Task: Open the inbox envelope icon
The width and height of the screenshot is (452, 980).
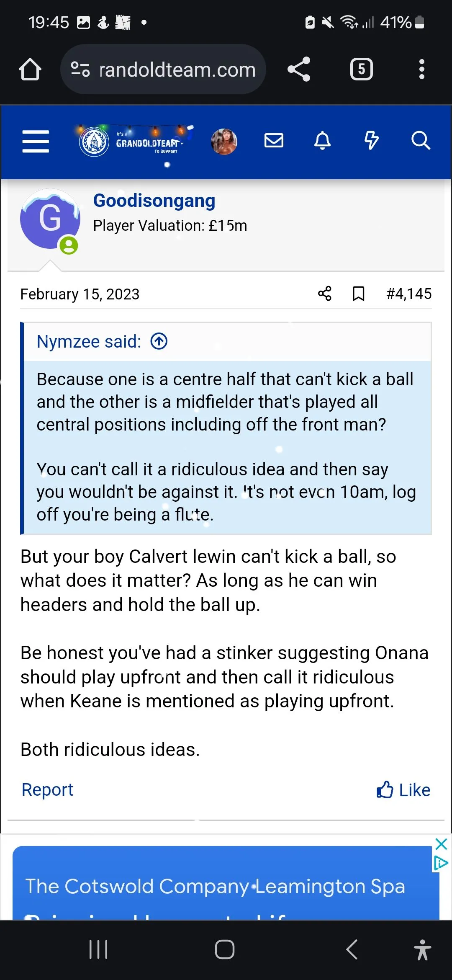Action: (274, 141)
